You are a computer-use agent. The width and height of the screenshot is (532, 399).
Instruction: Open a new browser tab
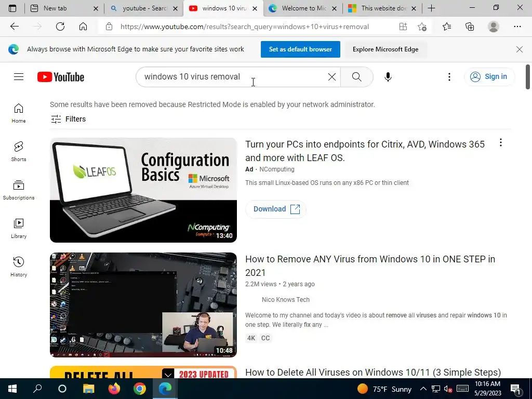[x=431, y=8]
